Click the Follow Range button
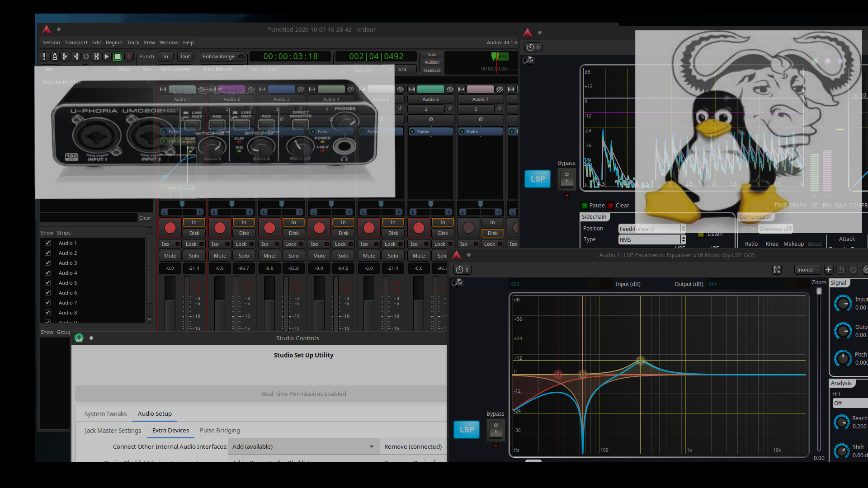Viewport: 868px width, 488px height. 222,56
